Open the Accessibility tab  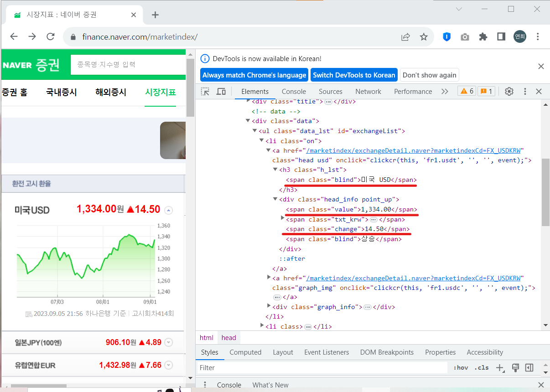tap(485, 352)
